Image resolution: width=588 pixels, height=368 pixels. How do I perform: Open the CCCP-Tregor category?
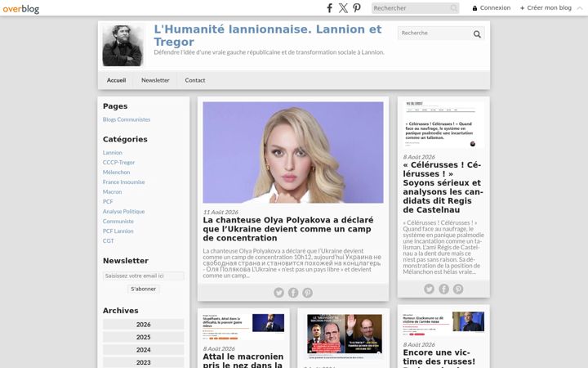(x=118, y=162)
